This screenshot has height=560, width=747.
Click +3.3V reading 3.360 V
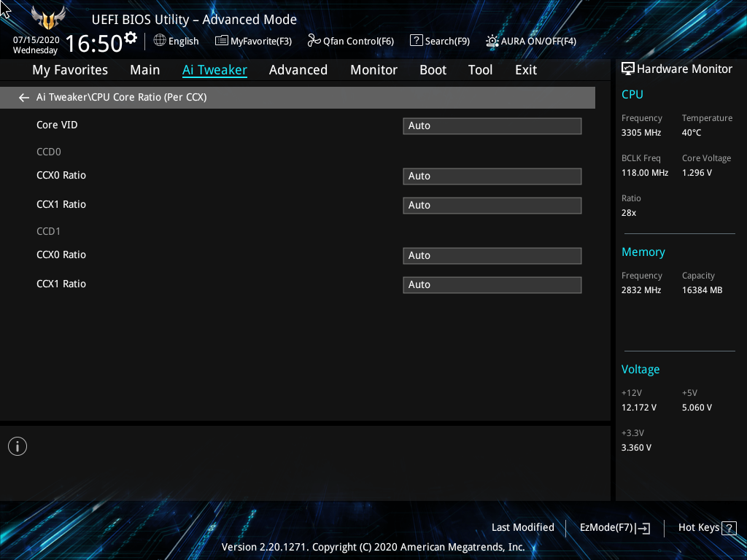636,448
